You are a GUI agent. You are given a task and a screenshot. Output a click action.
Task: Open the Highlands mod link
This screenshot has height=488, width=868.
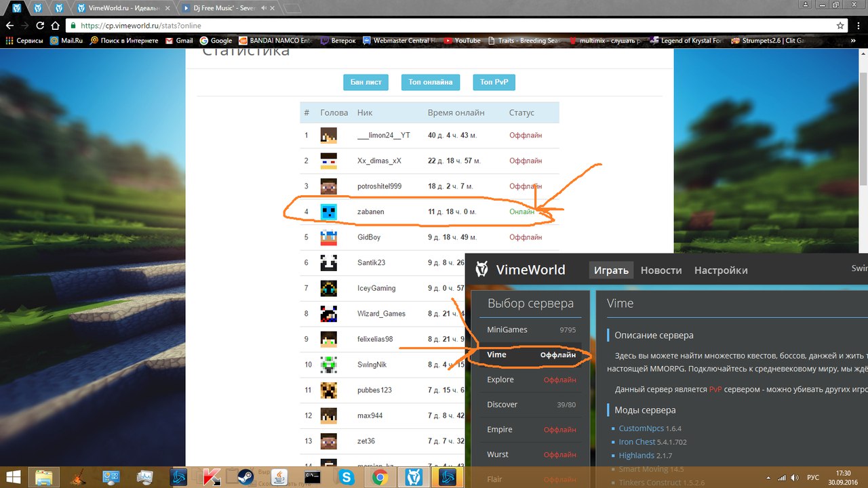click(x=636, y=455)
